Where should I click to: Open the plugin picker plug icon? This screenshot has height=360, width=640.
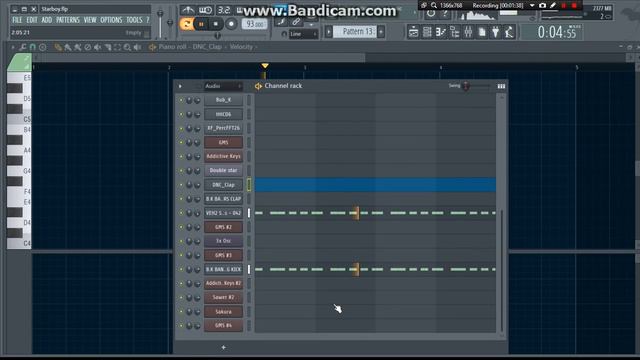[496, 32]
